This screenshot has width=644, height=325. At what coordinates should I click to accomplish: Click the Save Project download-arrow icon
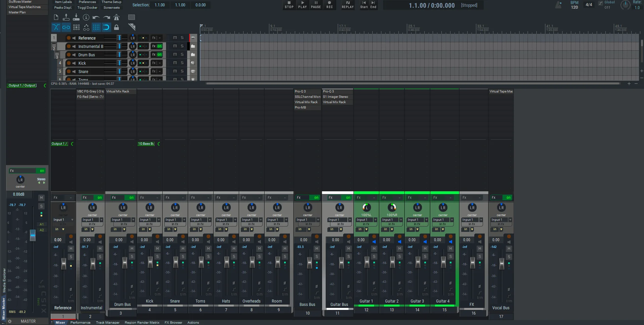tap(76, 17)
